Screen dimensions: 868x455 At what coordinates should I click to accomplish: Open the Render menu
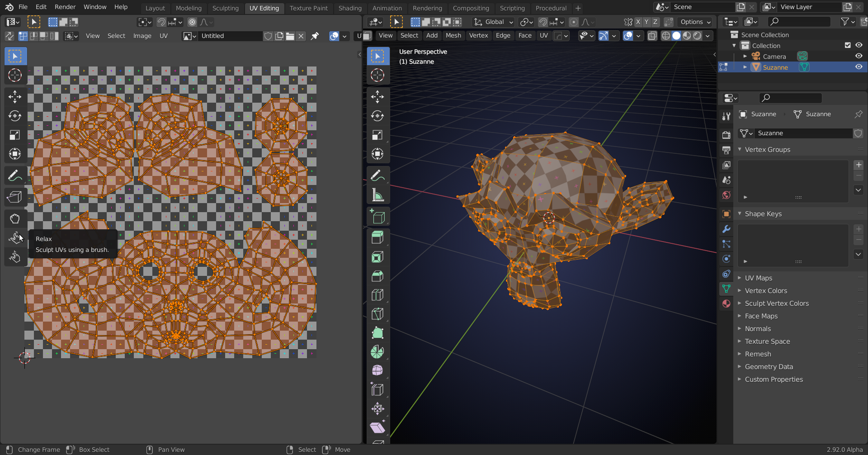65,7
